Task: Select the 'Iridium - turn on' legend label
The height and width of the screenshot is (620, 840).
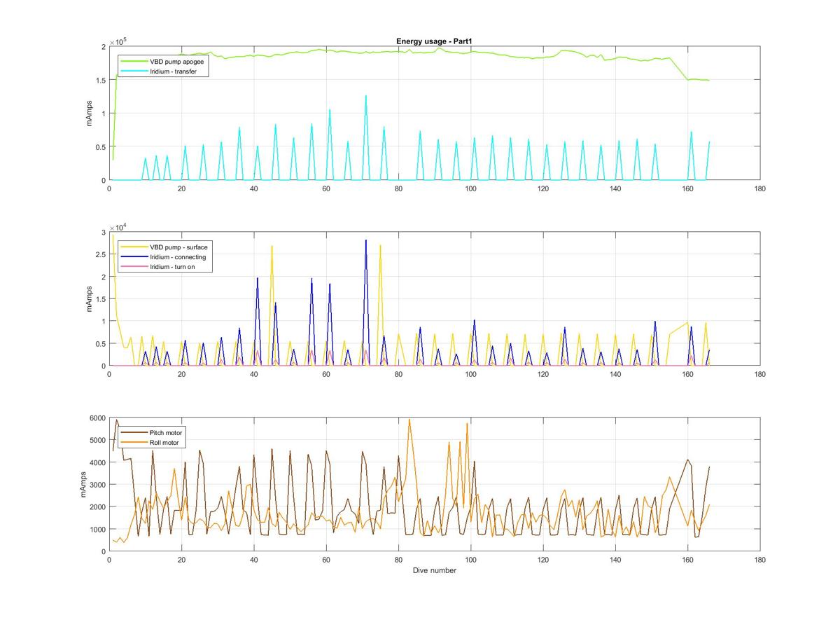Action: (174, 267)
